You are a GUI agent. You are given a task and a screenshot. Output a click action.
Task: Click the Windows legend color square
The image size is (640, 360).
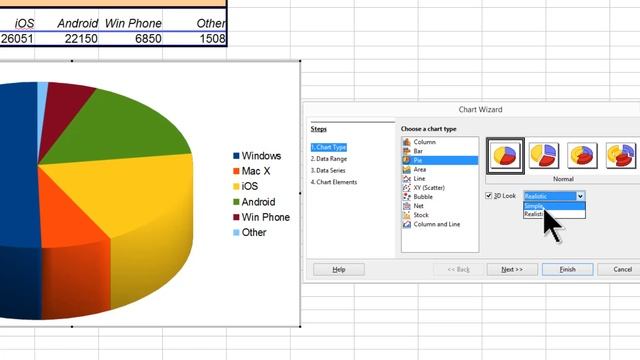click(x=236, y=156)
